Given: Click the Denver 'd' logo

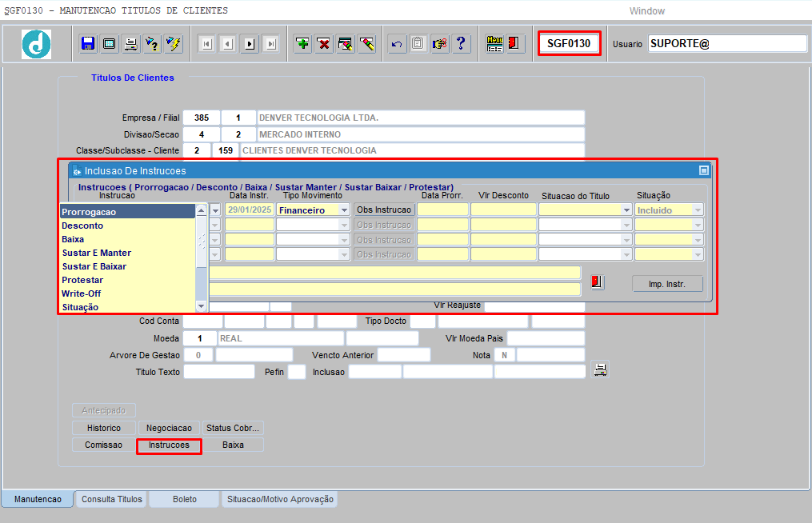Looking at the screenshot, I should coord(36,44).
